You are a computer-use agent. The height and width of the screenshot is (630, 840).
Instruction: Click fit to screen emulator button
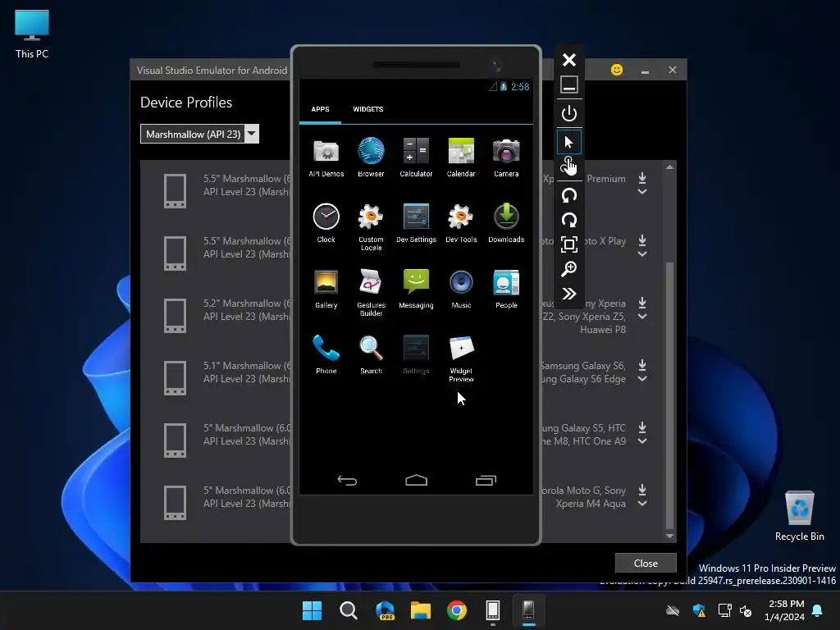(x=569, y=244)
